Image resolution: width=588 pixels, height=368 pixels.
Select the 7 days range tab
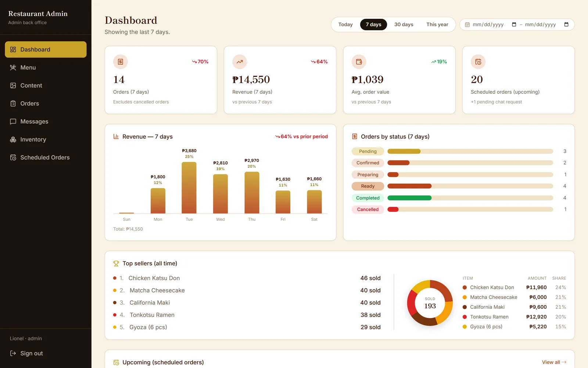tap(373, 25)
